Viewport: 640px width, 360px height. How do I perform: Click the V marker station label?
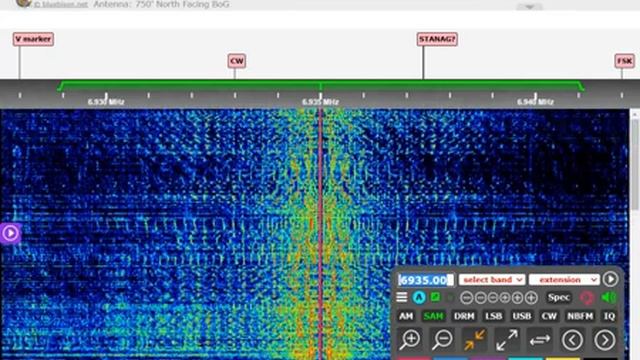tap(33, 39)
